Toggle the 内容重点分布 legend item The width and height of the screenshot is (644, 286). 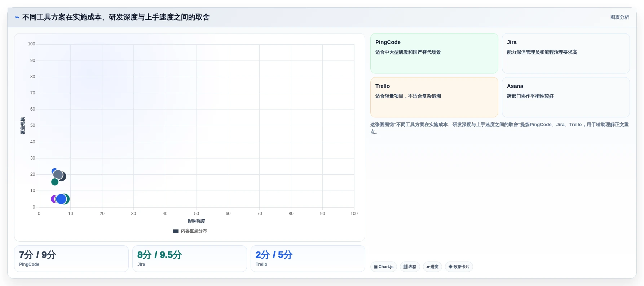[x=190, y=231]
